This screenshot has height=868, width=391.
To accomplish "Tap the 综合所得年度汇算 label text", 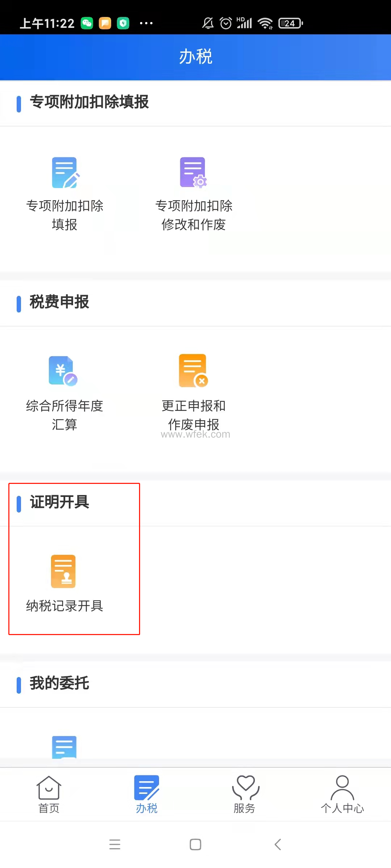I will (x=65, y=415).
